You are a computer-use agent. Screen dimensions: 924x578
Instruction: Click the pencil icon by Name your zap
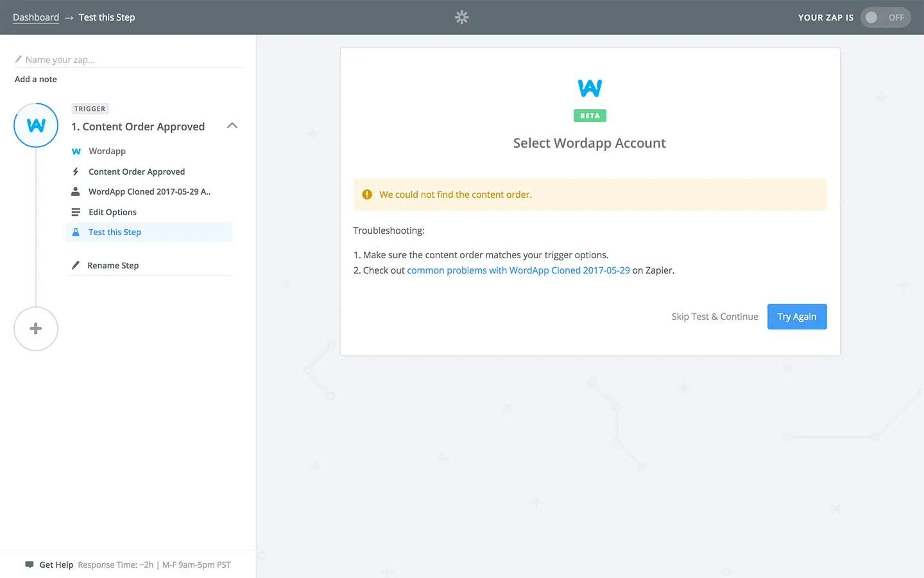(x=19, y=59)
